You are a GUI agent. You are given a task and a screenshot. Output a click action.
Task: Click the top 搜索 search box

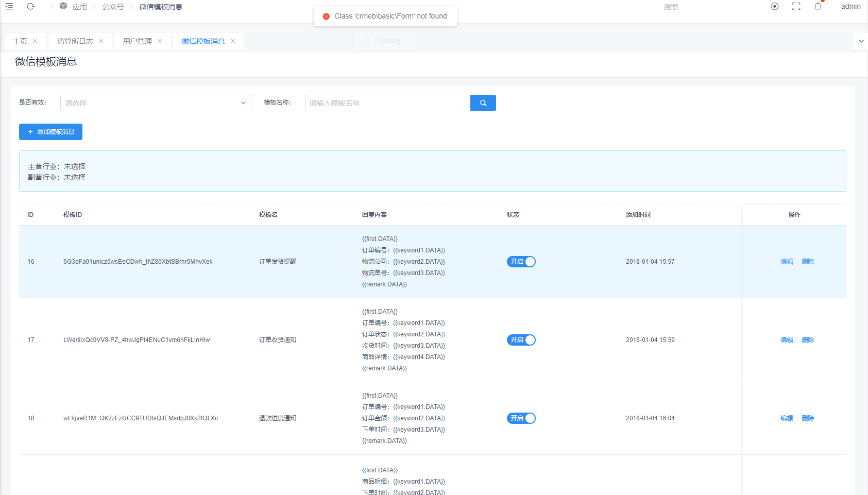tap(674, 7)
